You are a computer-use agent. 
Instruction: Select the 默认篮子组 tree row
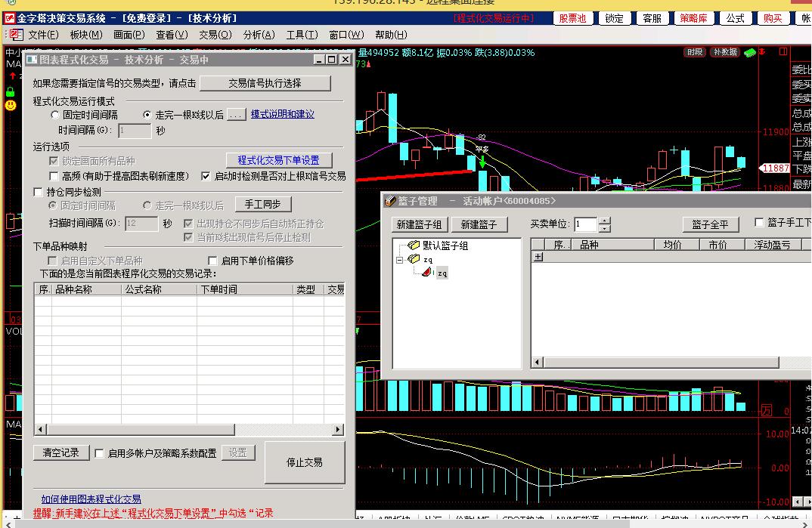pos(445,245)
